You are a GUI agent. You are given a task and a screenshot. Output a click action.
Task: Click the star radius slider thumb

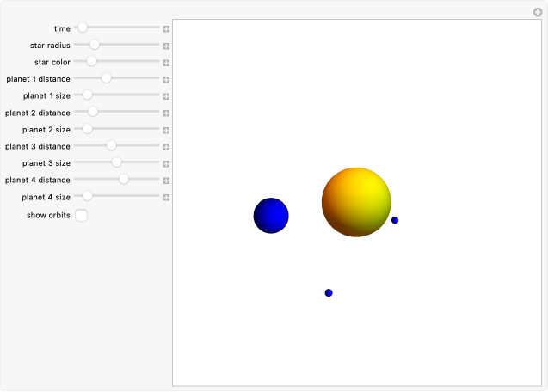(95, 44)
